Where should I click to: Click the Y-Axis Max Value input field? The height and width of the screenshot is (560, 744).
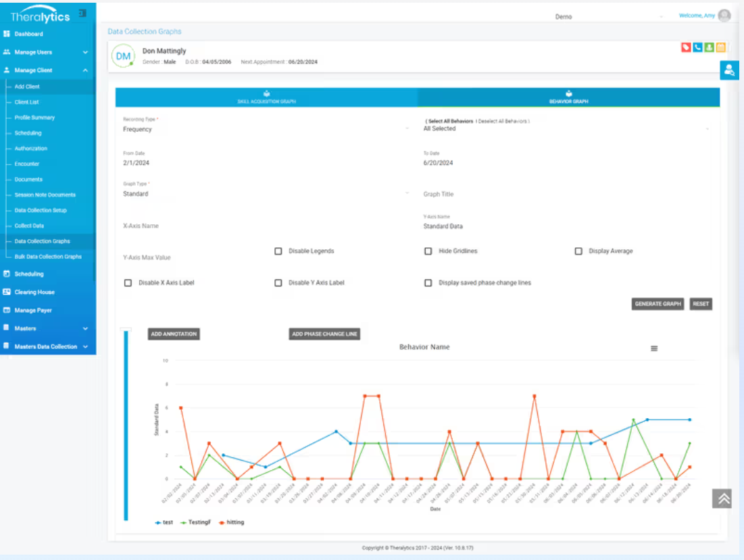[x=191, y=257]
